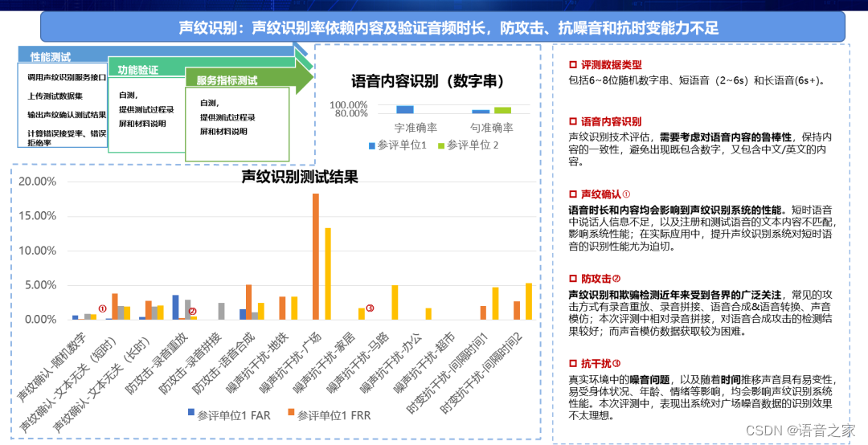
Task: Click the yellow bar for 时变抗干扰-间隔时间2
Action: point(529,301)
